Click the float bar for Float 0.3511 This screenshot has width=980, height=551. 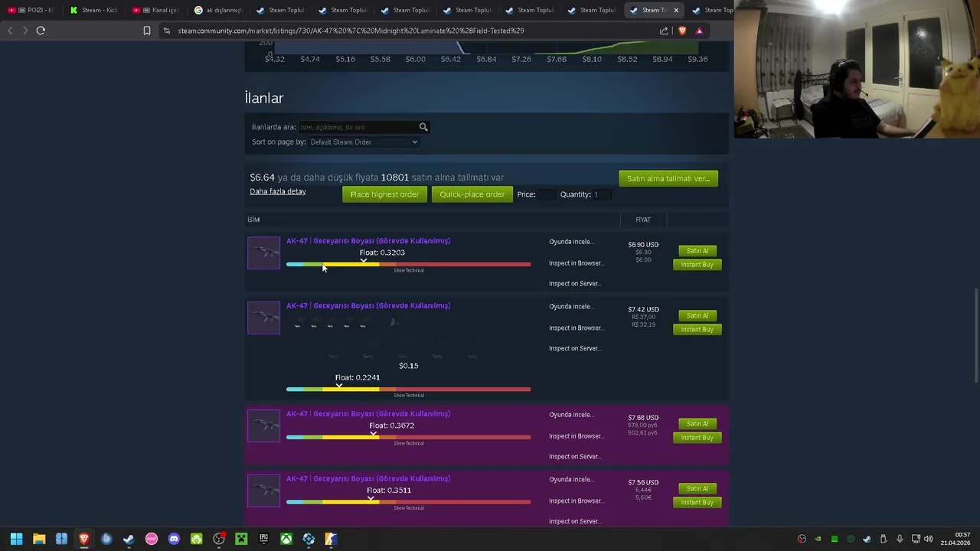tap(408, 502)
